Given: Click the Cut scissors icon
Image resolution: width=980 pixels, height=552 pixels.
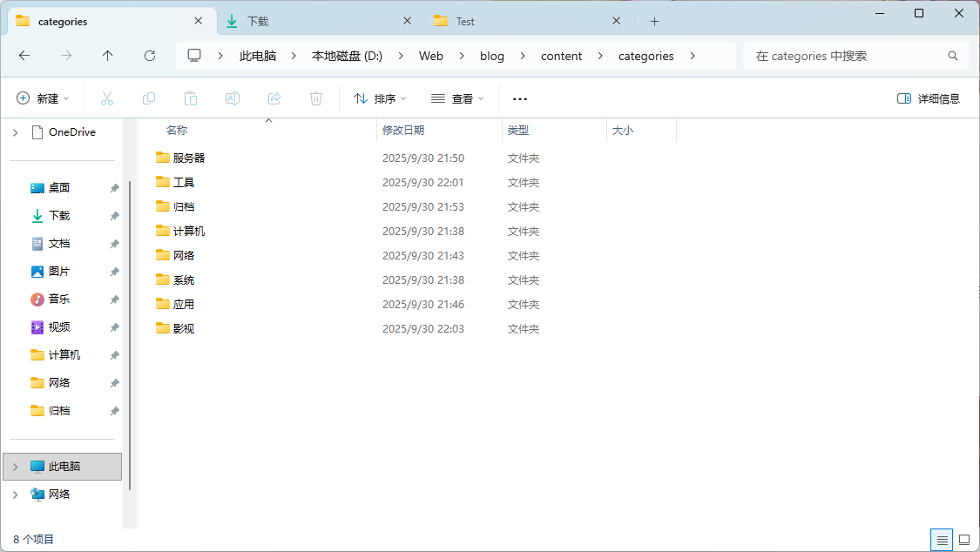Looking at the screenshot, I should click(107, 99).
